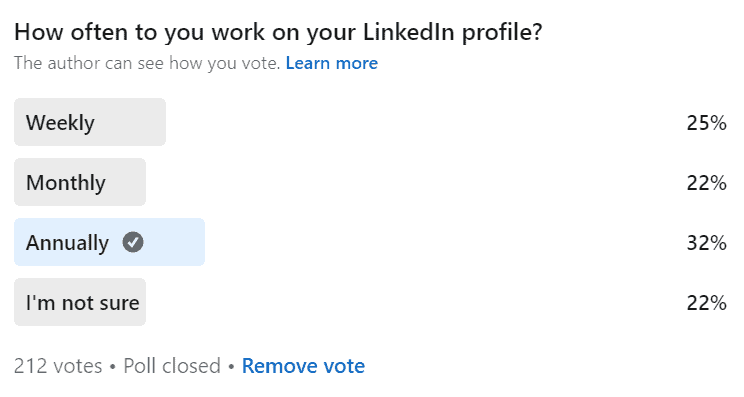This screenshot has width=744, height=397.
Task: Click the 22% result for Monthly
Action: coord(706,183)
